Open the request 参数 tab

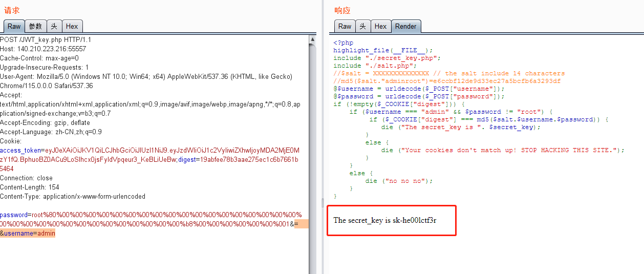tap(35, 26)
